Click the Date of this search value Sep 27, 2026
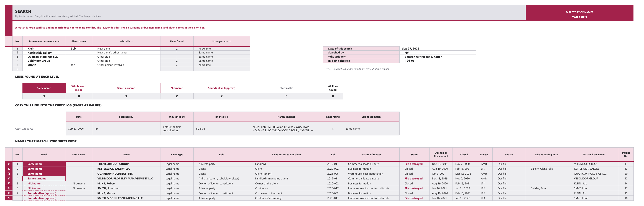Screen dimensions: 644x206 (x=438, y=48)
